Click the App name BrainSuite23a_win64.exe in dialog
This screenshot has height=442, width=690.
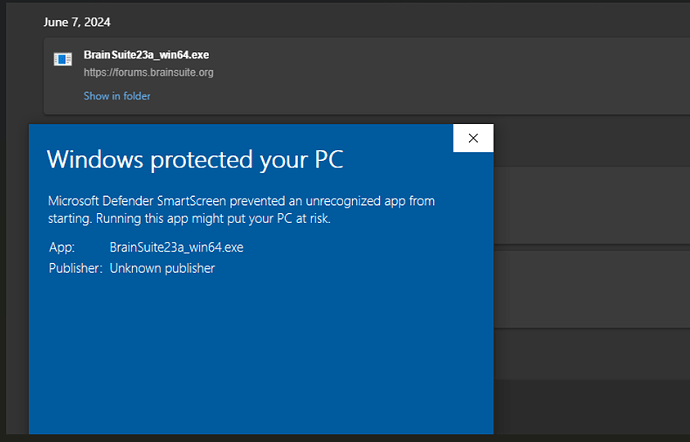coord(176,247)
